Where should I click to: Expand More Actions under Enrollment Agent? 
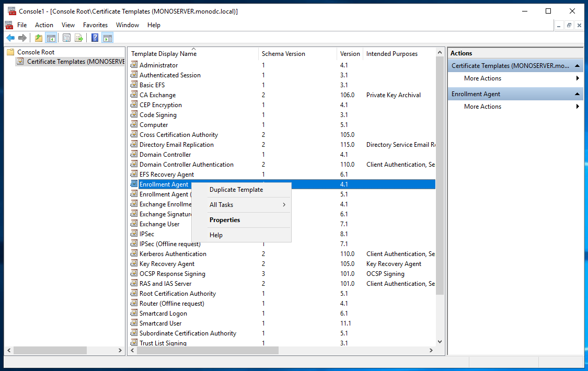(x=482, y=107)
